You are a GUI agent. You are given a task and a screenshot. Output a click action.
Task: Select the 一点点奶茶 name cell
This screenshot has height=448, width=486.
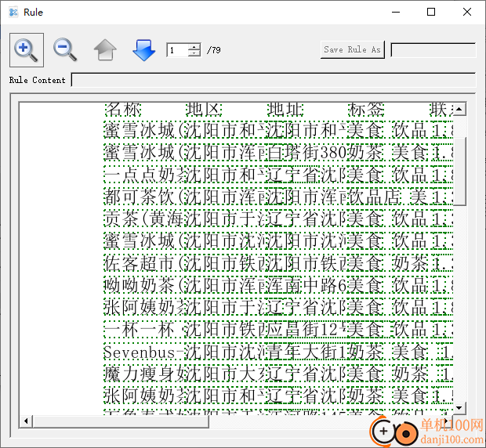[144, 175]
